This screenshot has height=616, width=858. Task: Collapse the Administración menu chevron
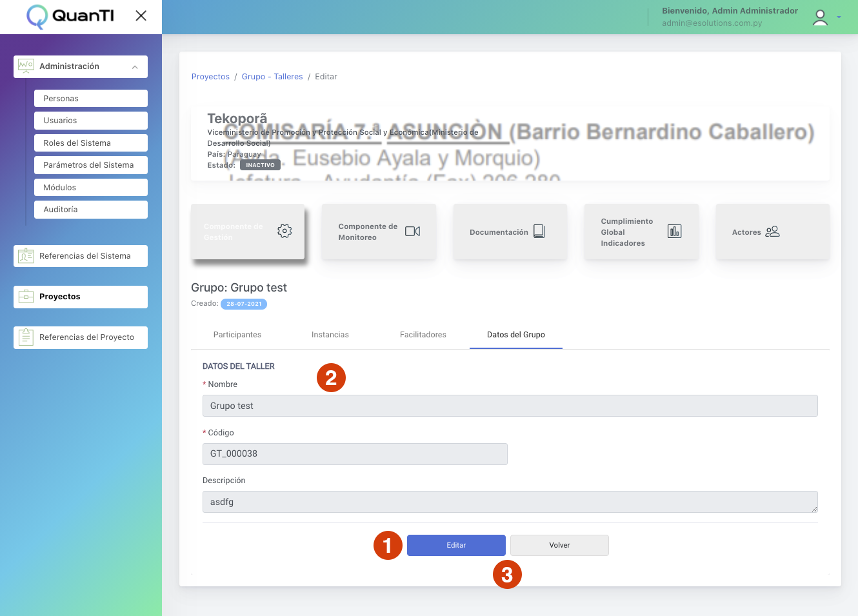pyautogui.click(x=135, y=67)
